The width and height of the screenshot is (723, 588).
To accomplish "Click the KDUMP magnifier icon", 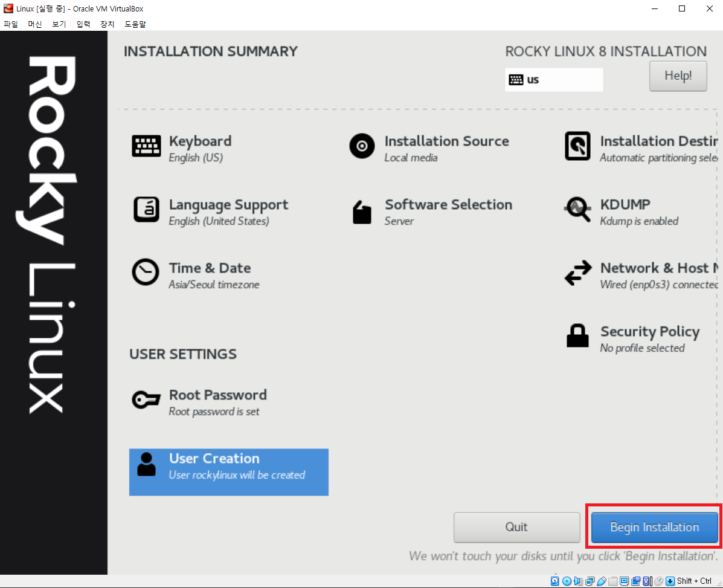I will [577, 209].
